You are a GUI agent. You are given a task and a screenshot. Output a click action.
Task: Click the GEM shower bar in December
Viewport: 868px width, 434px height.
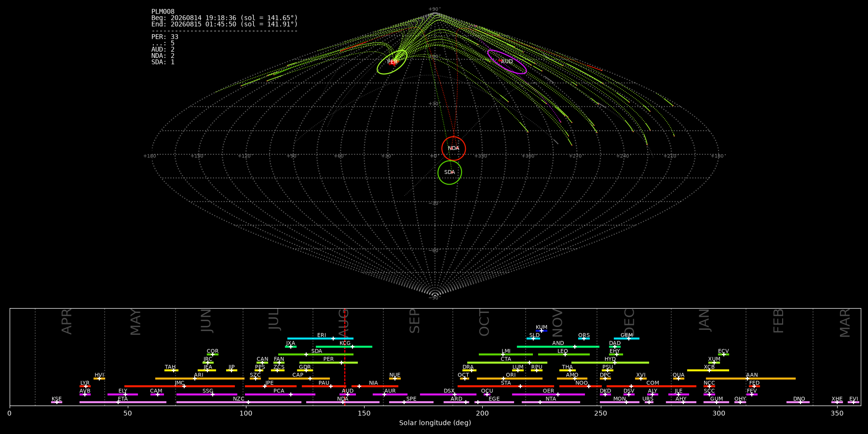626,339
